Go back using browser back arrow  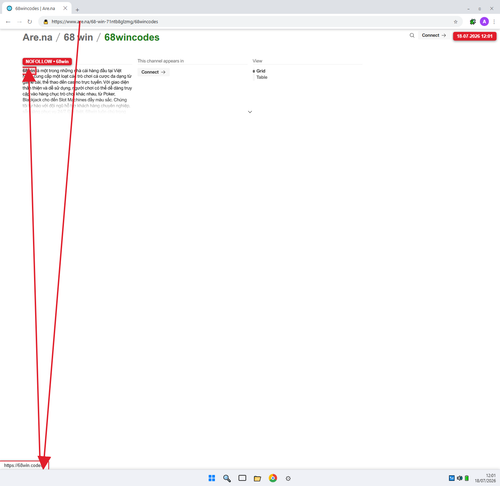[x=8, y=22]
